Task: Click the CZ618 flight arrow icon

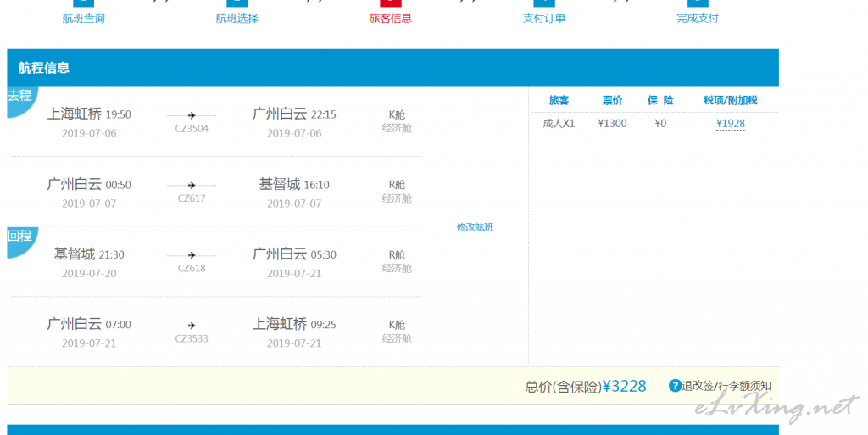Action: coord(192,256)
